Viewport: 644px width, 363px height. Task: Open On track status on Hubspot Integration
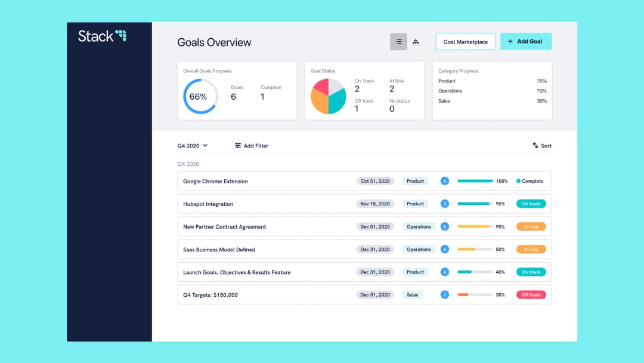coord(531,204)
